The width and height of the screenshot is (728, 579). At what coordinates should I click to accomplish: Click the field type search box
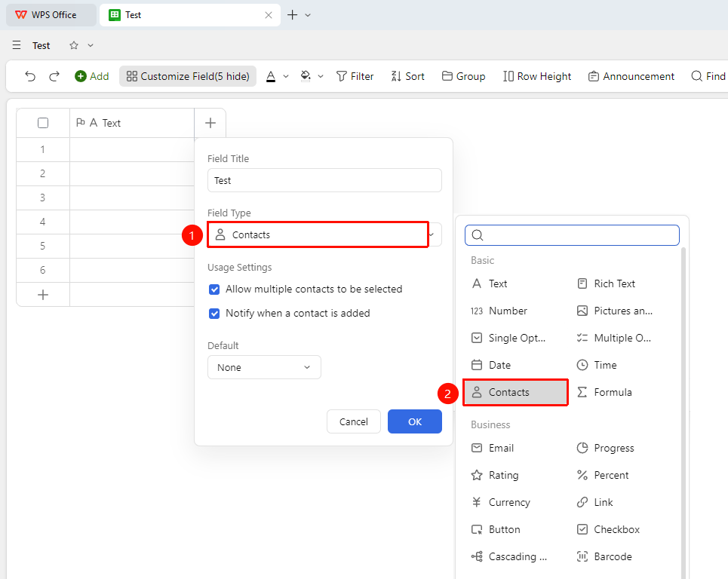[572, 235]
